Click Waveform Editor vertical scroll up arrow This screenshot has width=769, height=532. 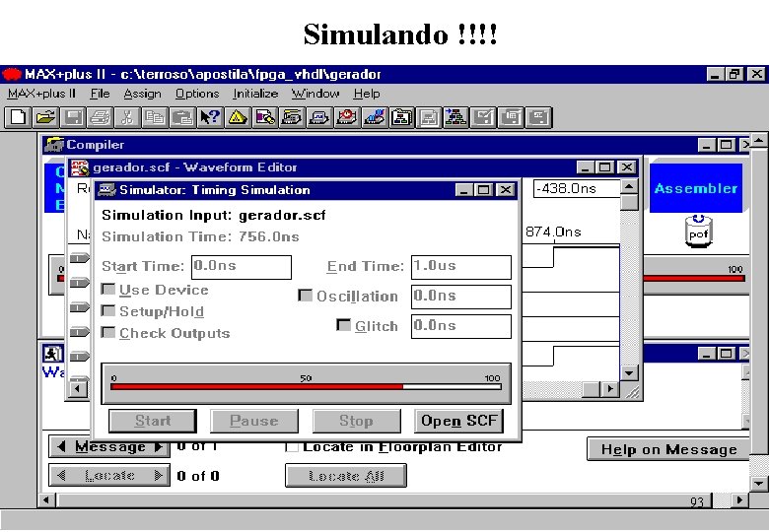(x=629, y=186)
